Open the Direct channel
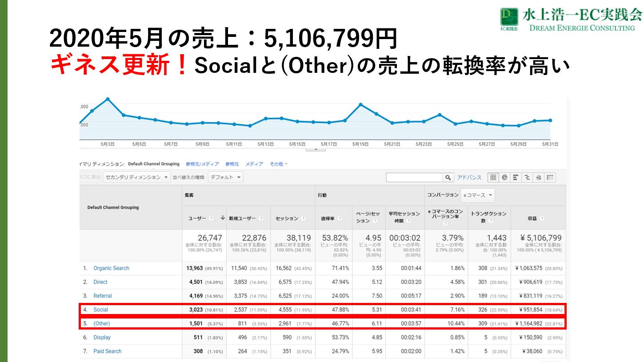Image resolution: width=644 pixels, height=362 pixels. 100,282
